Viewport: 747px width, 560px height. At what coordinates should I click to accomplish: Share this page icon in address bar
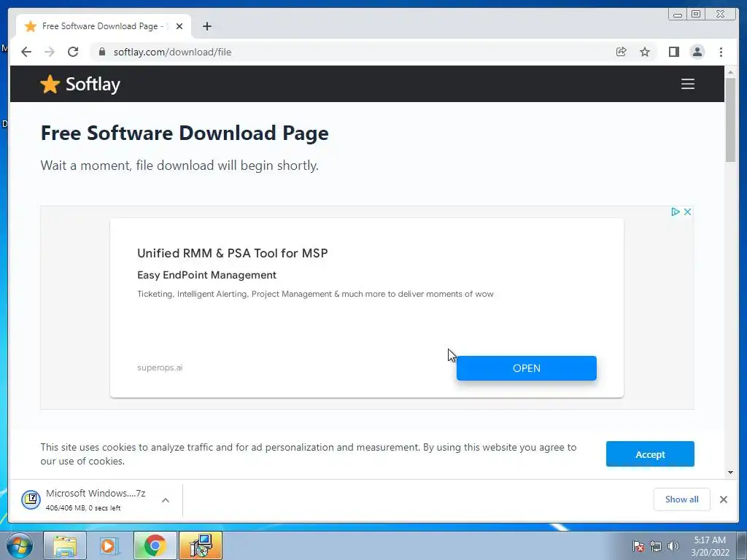click(x=621, y=52)
